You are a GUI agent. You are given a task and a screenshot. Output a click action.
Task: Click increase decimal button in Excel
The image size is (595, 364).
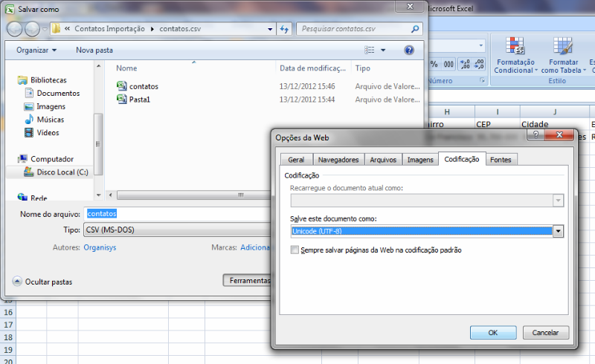tap(465, 64)
